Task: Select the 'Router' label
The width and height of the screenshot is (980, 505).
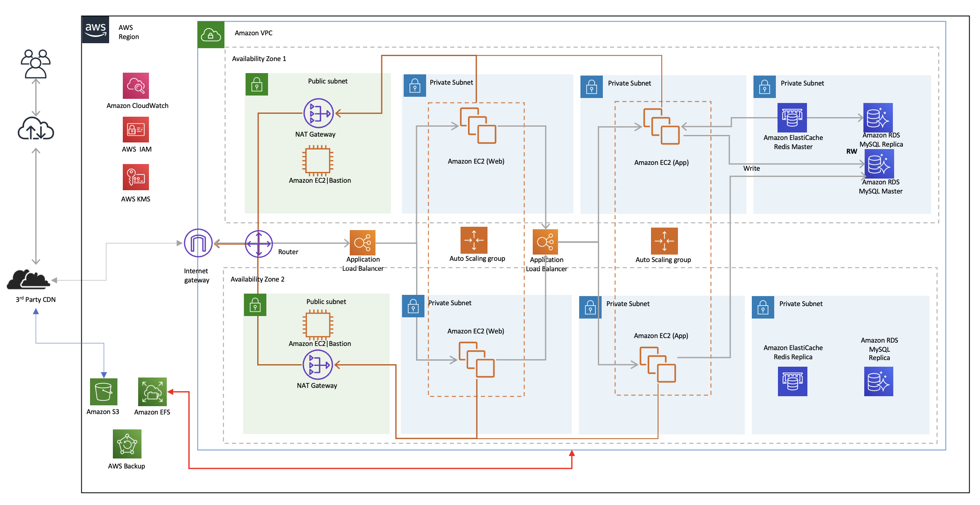Action: tap(288, 252)
